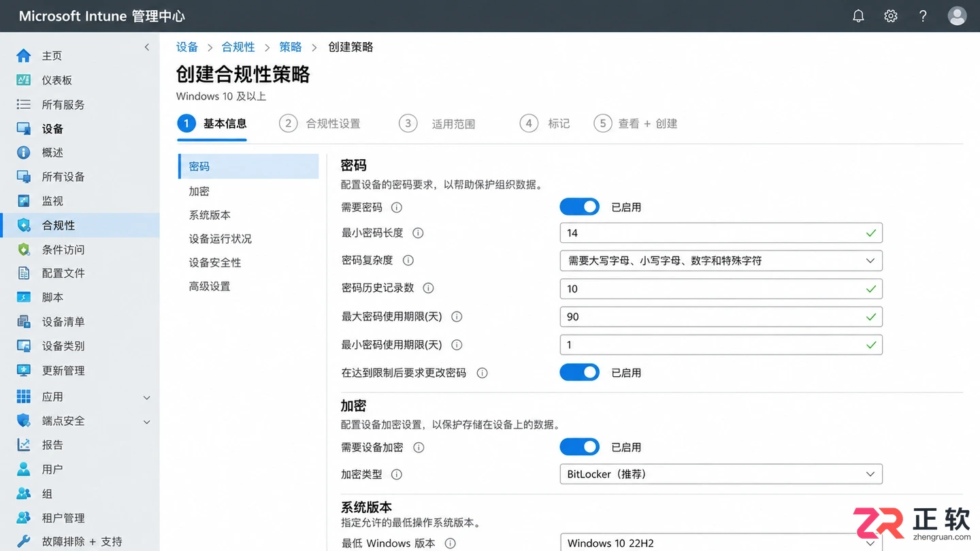Go to step 4 标记 tab
980x551 pixels.
point(544,123)
